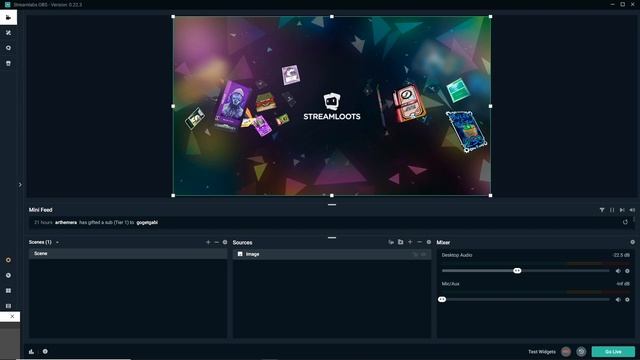Click the info icon in bottom bar

(x=45, y=351)
